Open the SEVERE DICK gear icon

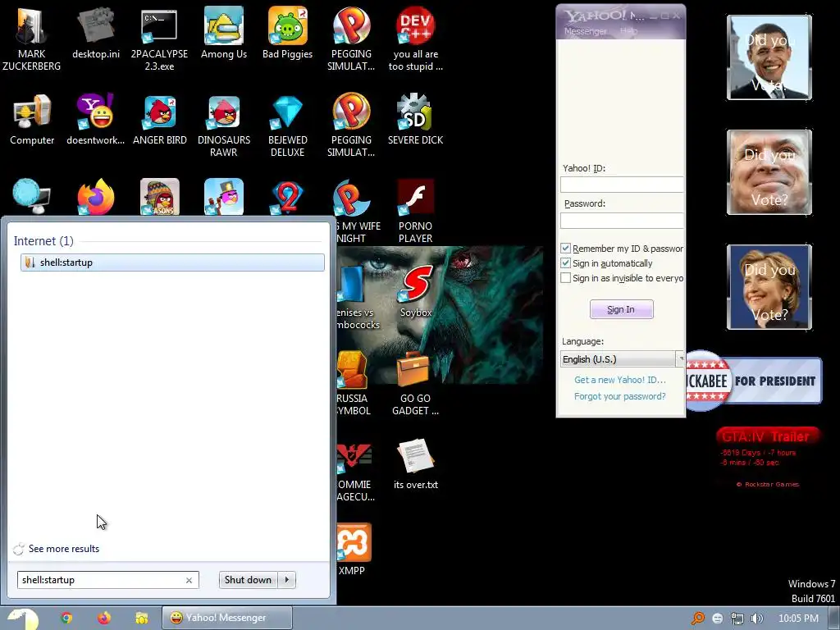[x=415, y=119]
